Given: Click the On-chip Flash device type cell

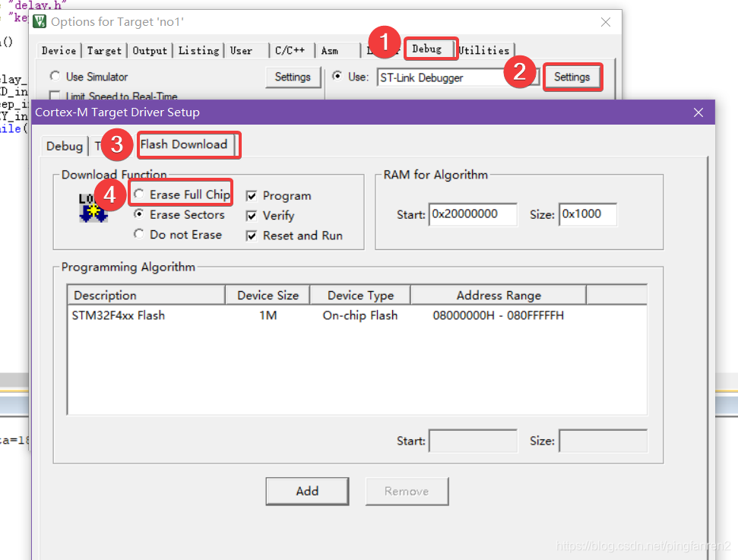Looking at the screenshot, I should pos(360,315).
